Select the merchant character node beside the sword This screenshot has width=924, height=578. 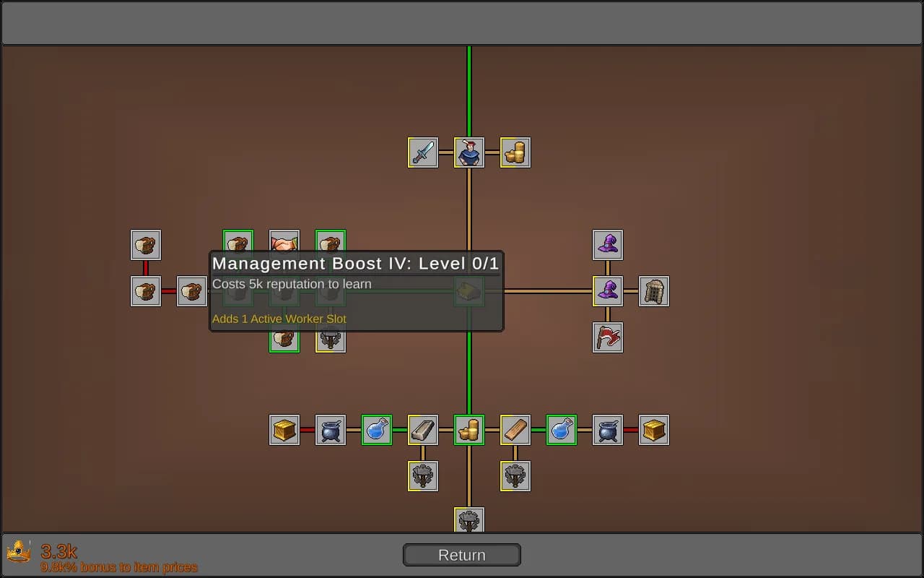pos(469,152)
